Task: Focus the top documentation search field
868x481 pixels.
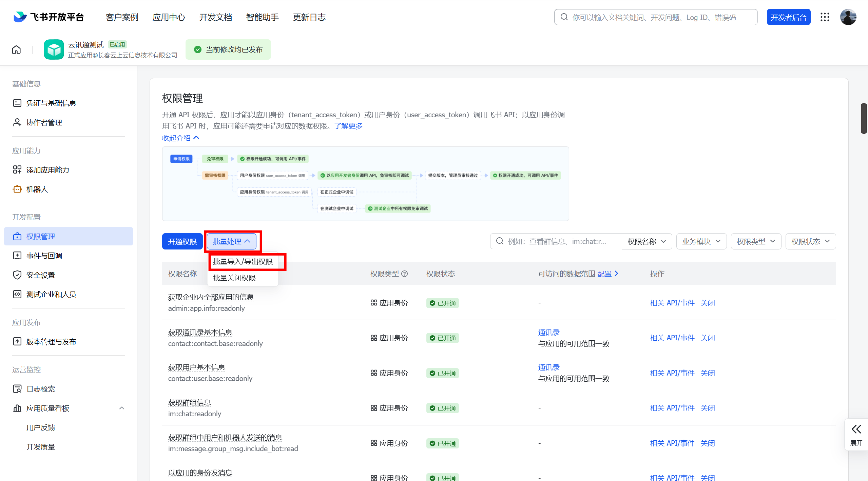Action: [x=656, y=17]
